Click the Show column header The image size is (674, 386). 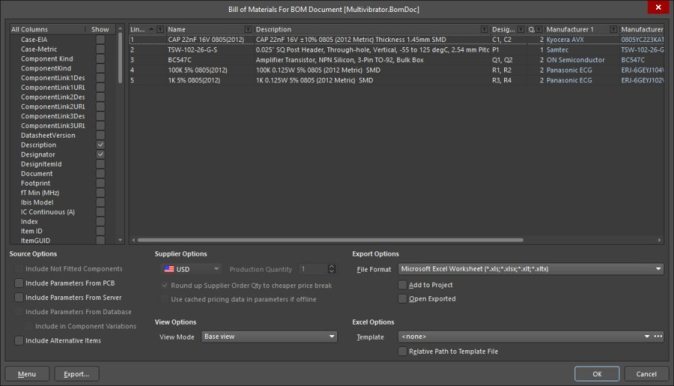[x=100, y=29]
